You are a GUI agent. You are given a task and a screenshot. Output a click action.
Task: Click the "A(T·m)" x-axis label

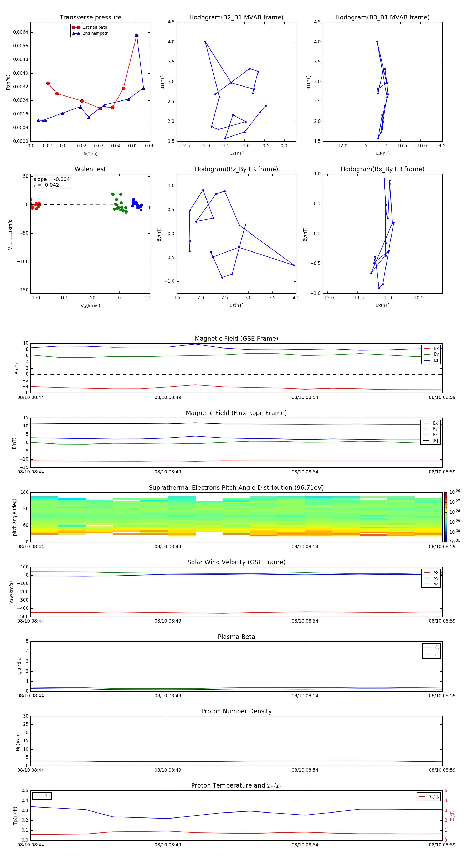click(90, 154)
